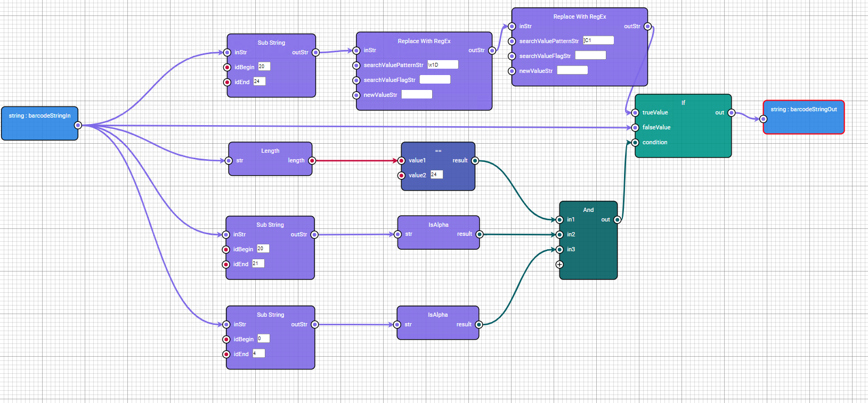
Task: Click the plus icon on And node
Action: tap(559, 265)
